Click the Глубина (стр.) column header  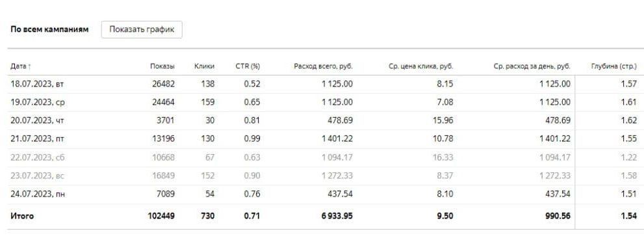click(613, 66)
